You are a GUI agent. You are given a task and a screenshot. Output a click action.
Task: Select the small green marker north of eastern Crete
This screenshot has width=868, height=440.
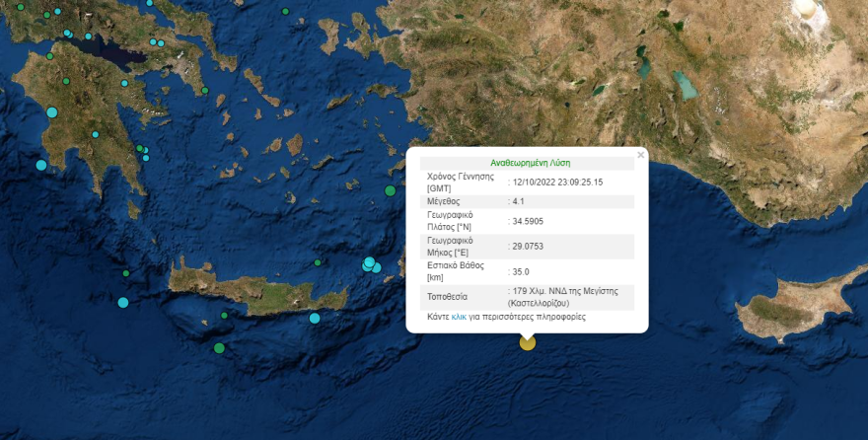[x=318, y=262]
